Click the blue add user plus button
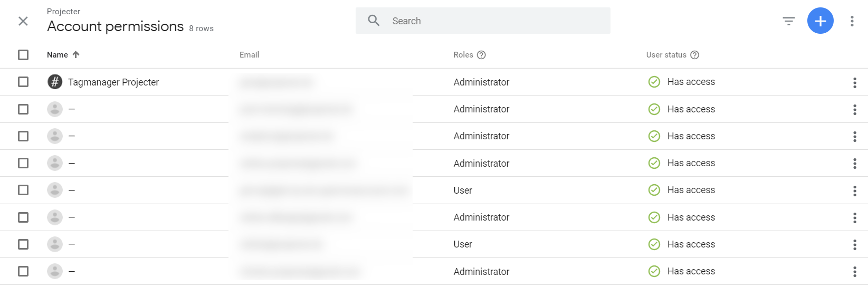Viewport: 868px width, 286px height. (821, 21)
